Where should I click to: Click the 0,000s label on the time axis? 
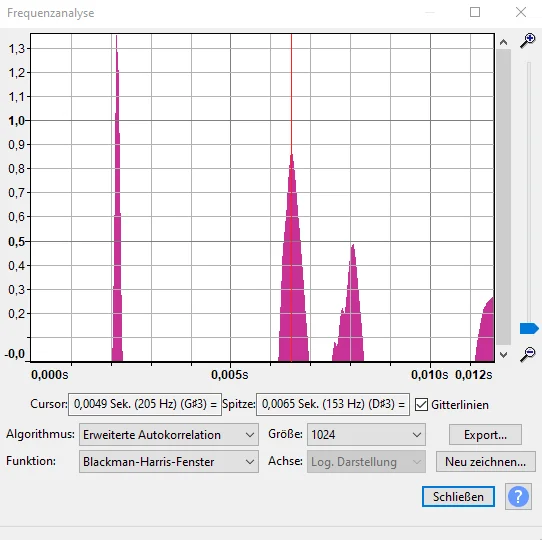click(50, 374)
